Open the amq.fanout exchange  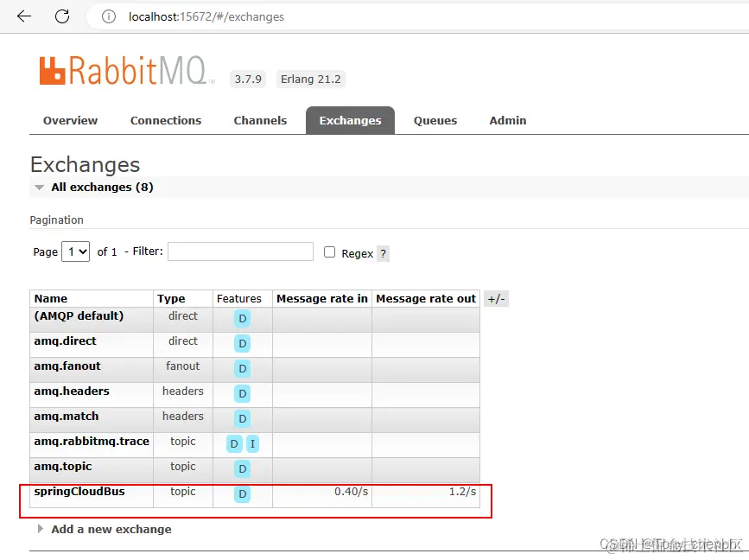[x=67, y=366]
